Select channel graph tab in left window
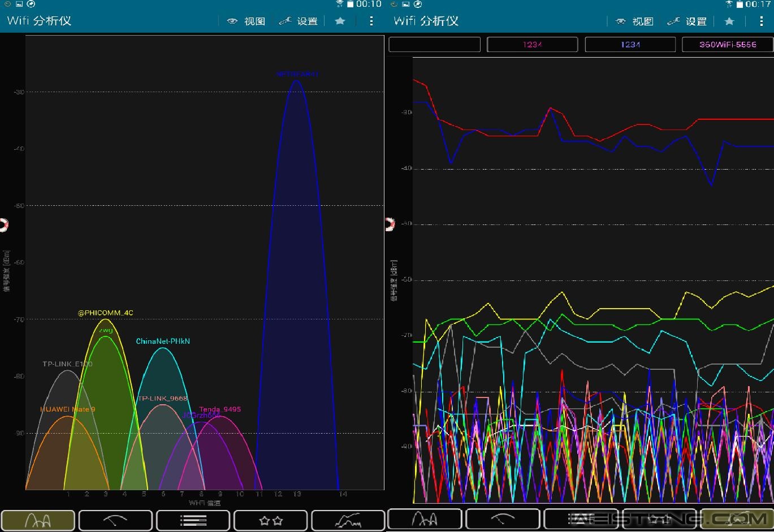774x532 pixels. (38, 520)
